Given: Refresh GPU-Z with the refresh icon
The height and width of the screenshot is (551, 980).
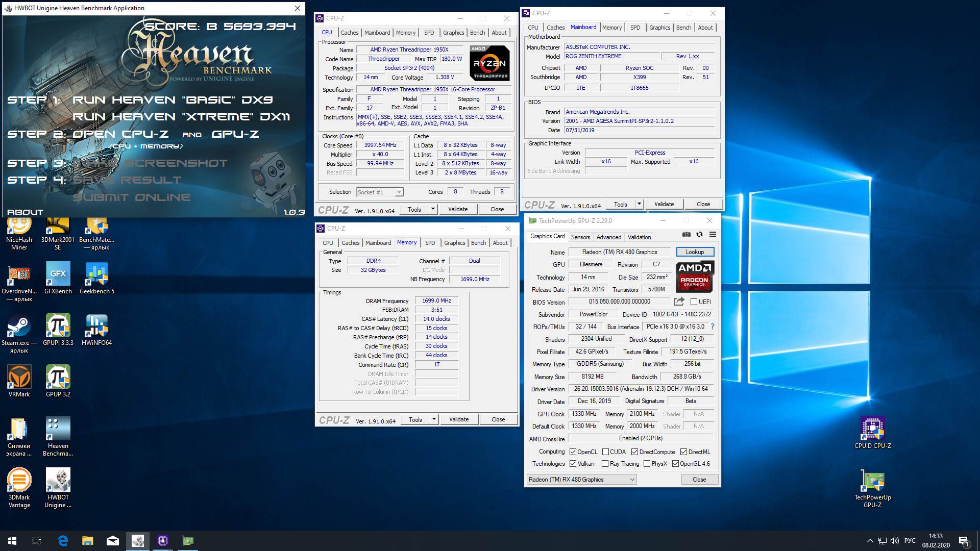Looking at the screenshot, I should tap(699, 234).
